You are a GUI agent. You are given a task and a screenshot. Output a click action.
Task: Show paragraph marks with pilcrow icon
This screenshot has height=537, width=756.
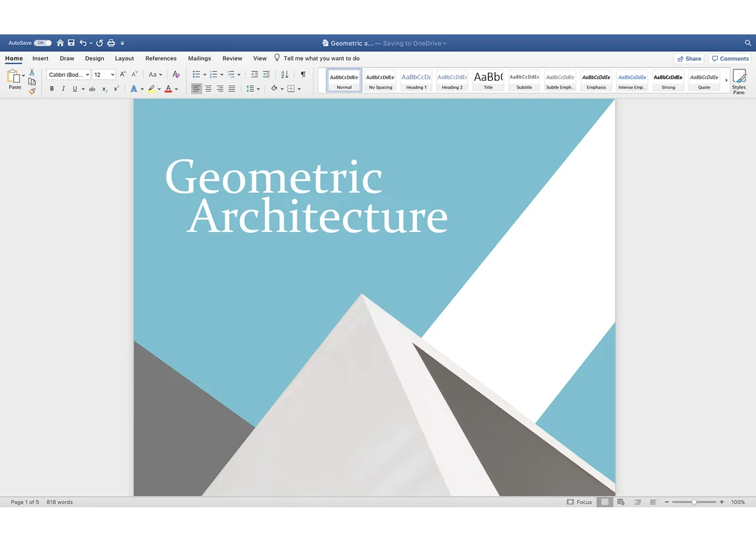point(303,74)
